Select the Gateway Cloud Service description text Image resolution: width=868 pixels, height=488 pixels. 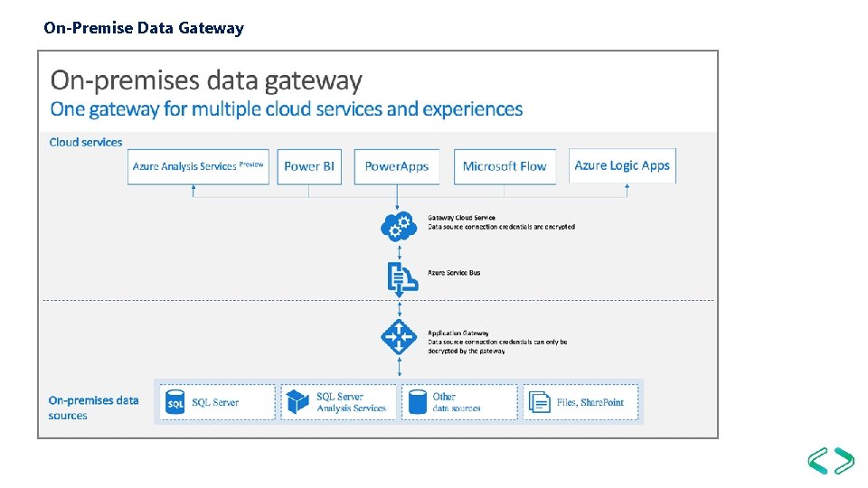point(501,222)
